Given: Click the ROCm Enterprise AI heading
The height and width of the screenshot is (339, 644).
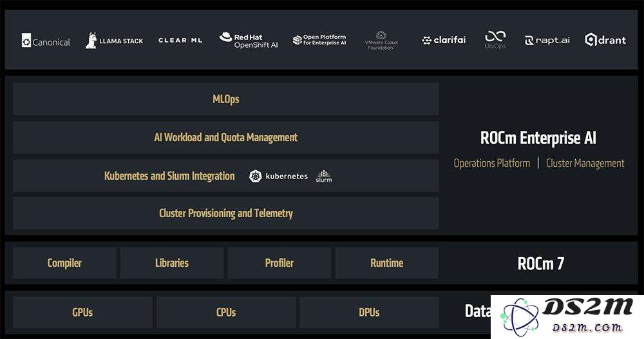Looking at the screenshot, I should click(538, 138).
